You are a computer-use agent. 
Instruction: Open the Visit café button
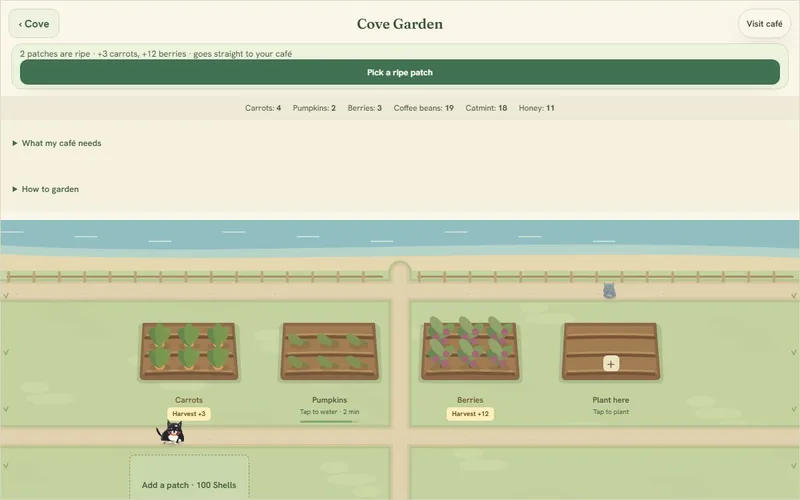(764, 23)
